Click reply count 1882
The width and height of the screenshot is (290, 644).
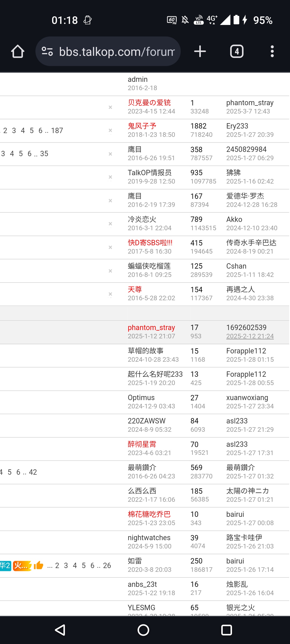(198, 126)
